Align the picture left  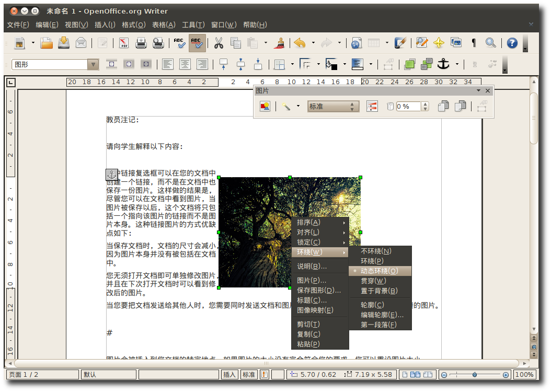pyautogui.click(x=168, y=64)
